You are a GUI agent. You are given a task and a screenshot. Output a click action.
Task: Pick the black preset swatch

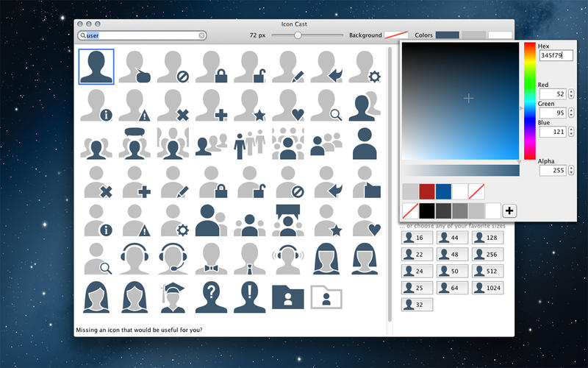point(427,210)
